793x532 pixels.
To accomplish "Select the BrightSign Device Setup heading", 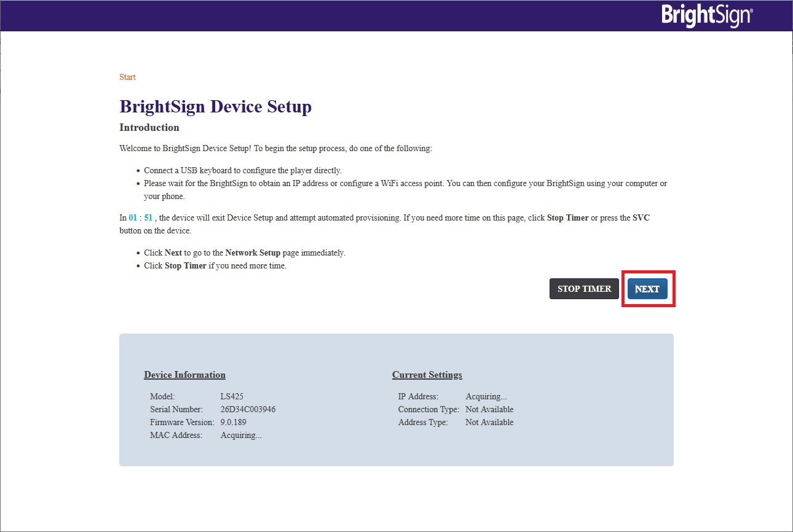I will [x=215, y=106].
